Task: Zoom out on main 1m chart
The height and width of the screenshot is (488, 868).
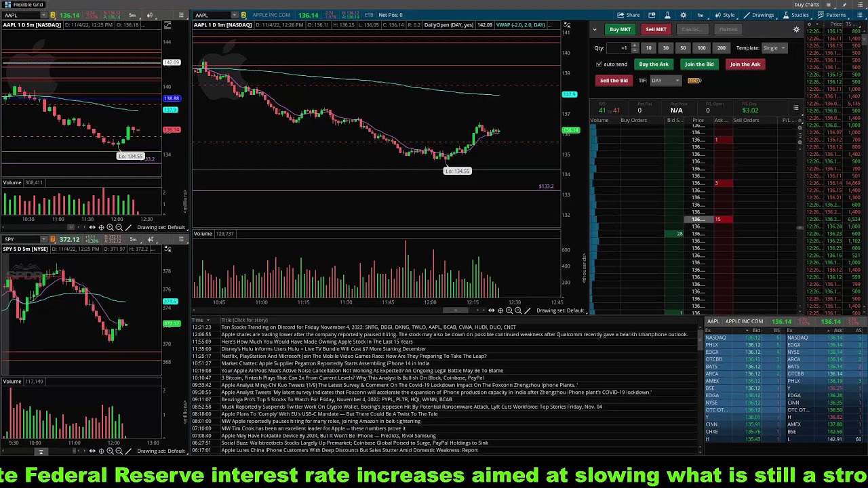Action: pyautogui.click(x=518, y=310)
